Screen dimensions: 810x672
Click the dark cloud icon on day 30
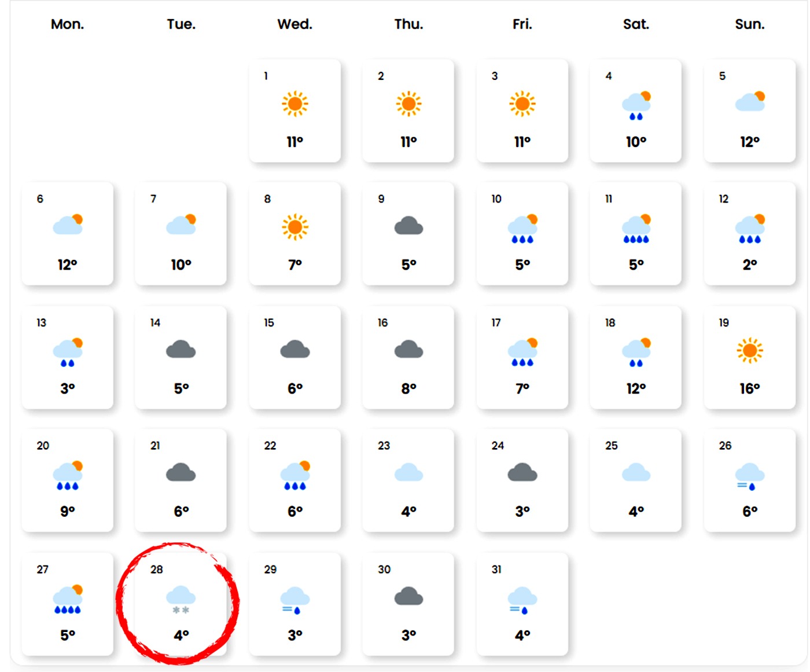click(408, 597)
